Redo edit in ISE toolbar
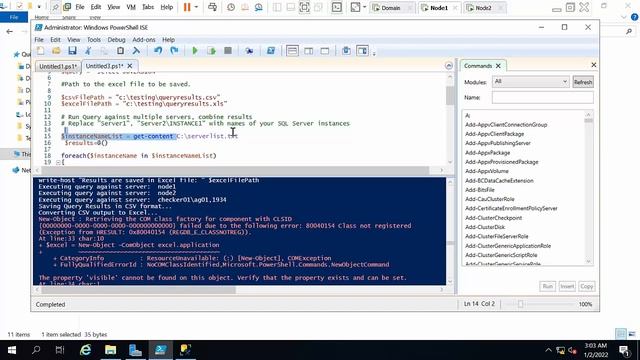 tap(174, 51)
